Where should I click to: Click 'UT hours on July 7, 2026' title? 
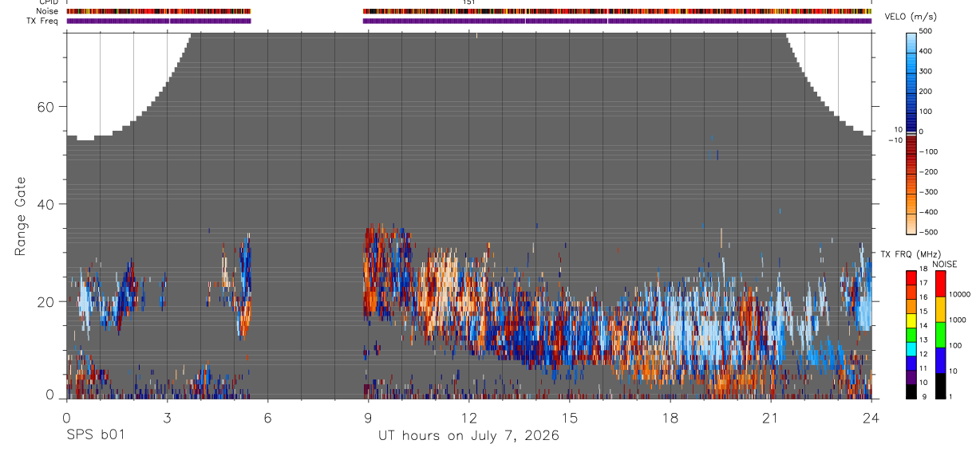tap(468, 436)
